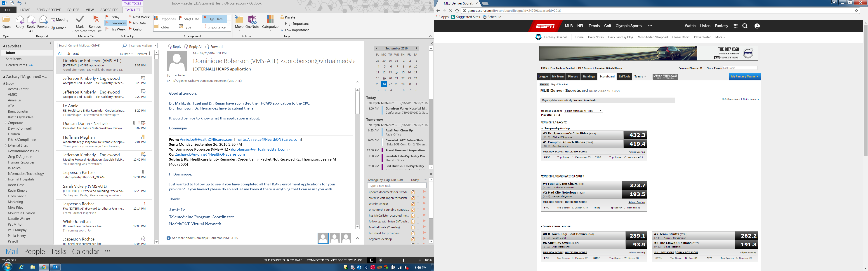Open Current Mailbox search scope dropdown
The height and width of the screenshot is (271, 868).
point(144,45)
